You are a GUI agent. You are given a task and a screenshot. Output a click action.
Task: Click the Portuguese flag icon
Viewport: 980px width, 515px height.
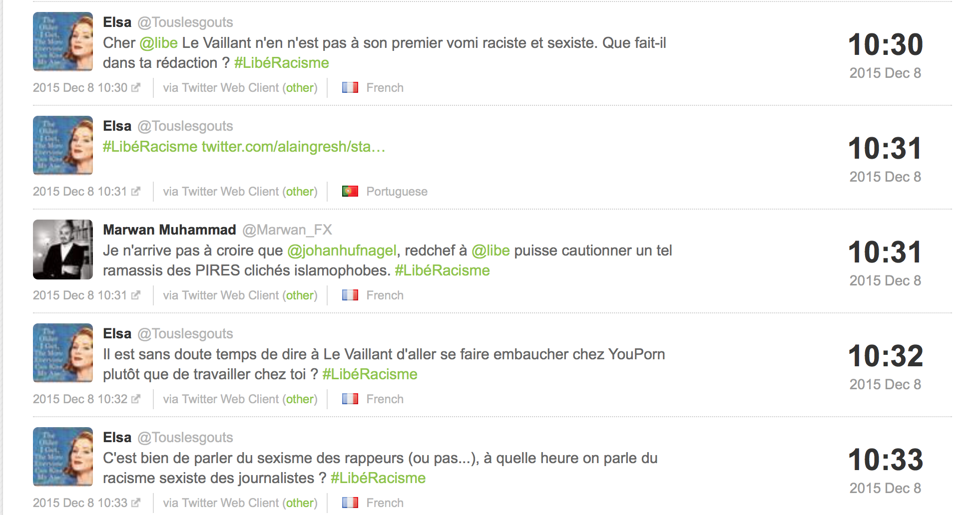350,191
